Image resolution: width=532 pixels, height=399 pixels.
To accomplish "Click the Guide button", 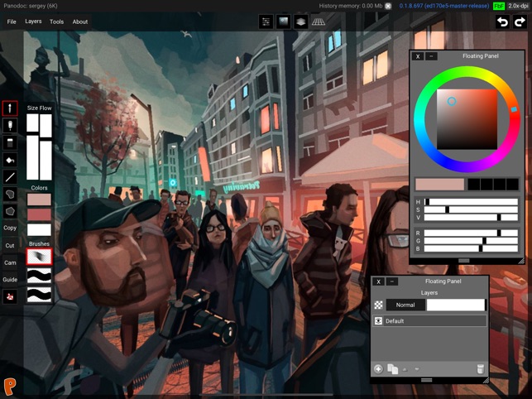I will [10, 280].
